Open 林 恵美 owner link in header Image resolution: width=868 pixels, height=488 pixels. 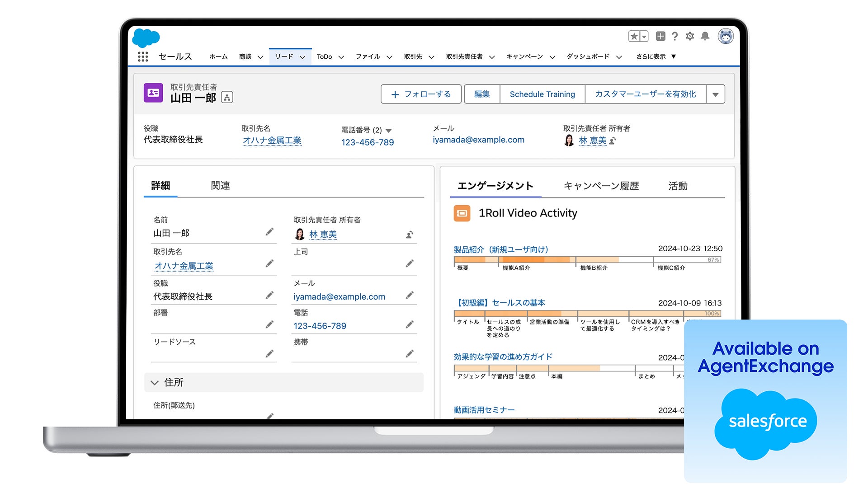pos(593,141)
